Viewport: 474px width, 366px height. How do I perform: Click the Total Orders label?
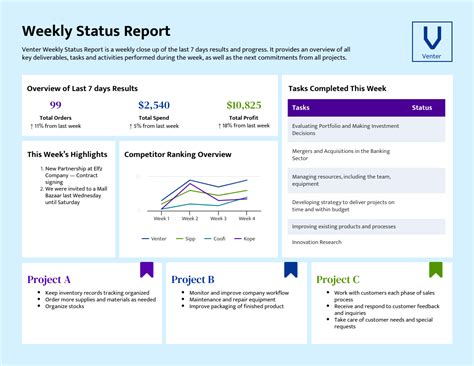click(x=55, y=118)
